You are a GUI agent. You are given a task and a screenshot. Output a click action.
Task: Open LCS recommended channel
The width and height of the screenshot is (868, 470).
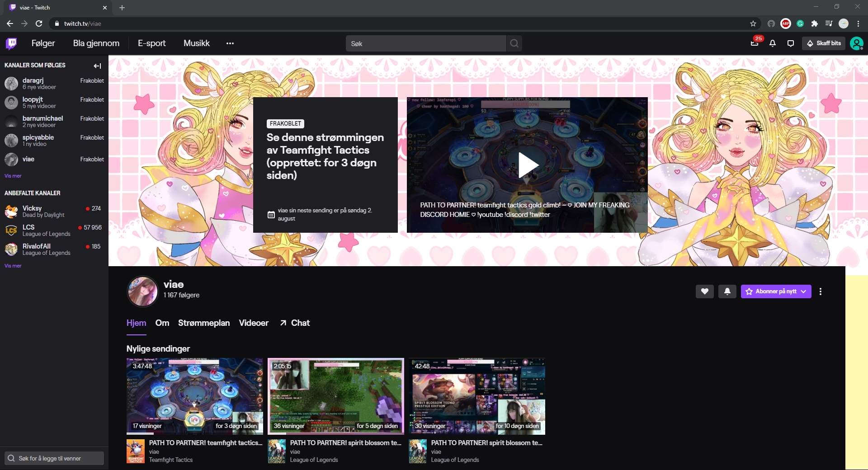tap(54, 230)
